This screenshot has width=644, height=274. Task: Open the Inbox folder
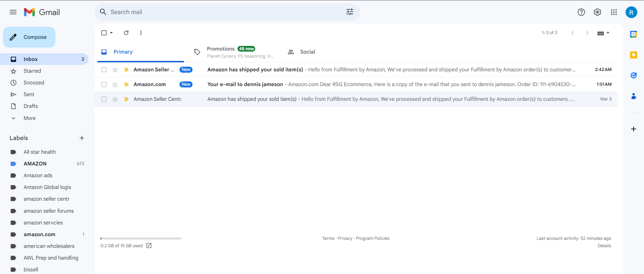(44, 59)
